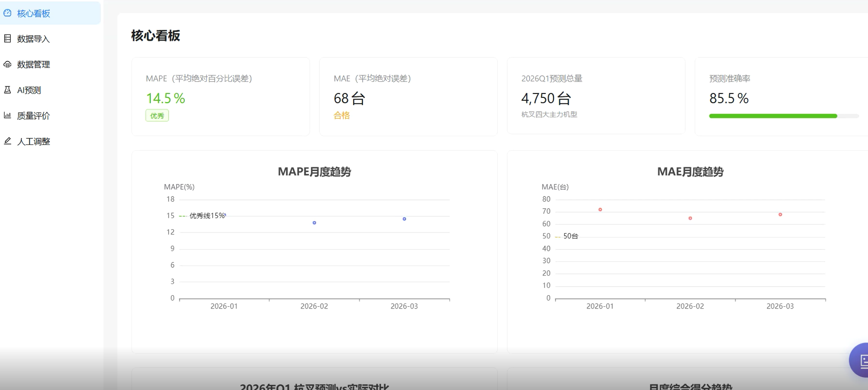
Task: Click the 2026-02 data point in the MAE chart
Action: (x=690, y=218)
